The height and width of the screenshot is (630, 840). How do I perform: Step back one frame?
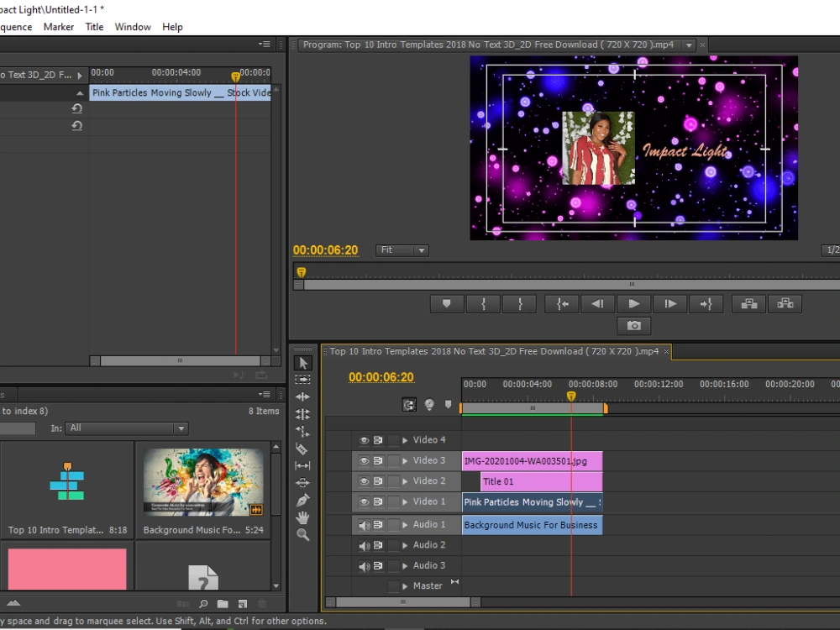[597, 304]
